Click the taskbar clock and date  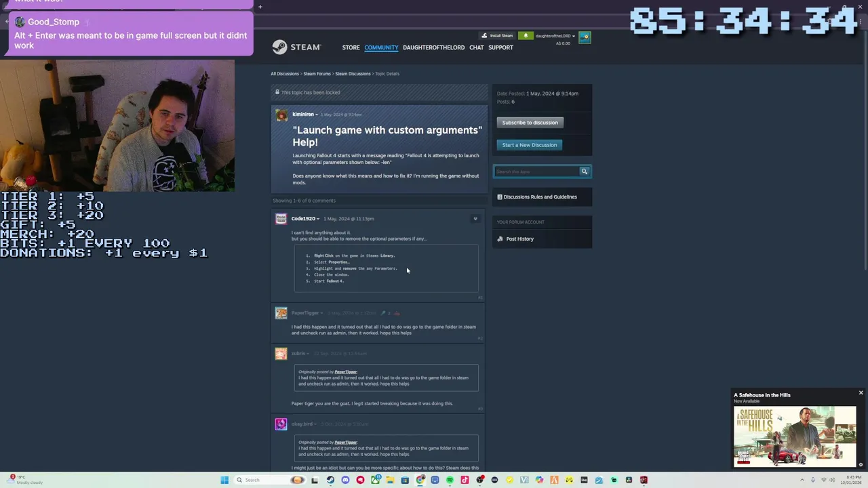pyautogui.click(x=852, y=480)
